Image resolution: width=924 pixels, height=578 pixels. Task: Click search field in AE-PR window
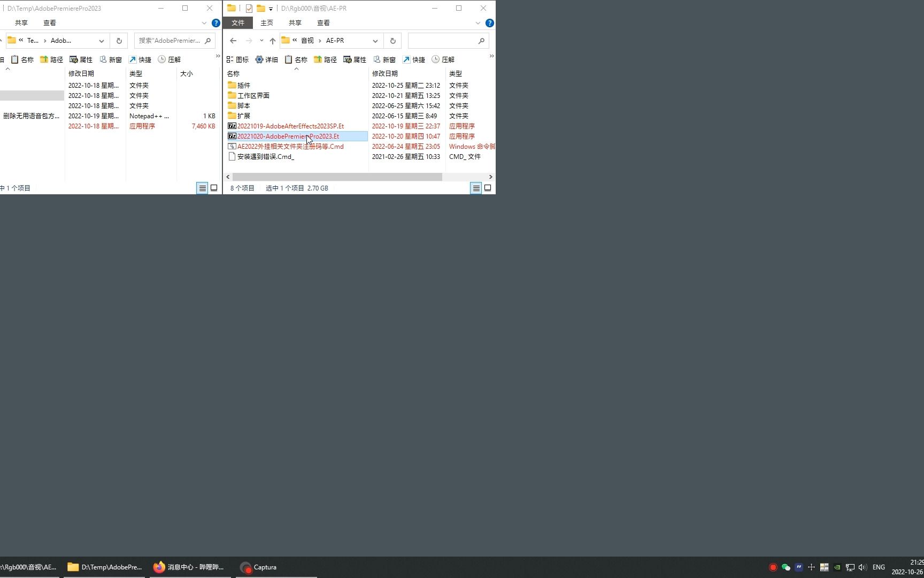point(448,41)
